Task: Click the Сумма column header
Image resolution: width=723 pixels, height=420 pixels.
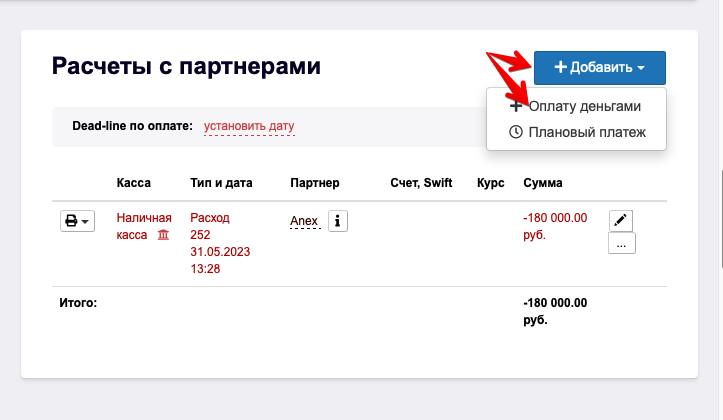Action: [543, 183]
